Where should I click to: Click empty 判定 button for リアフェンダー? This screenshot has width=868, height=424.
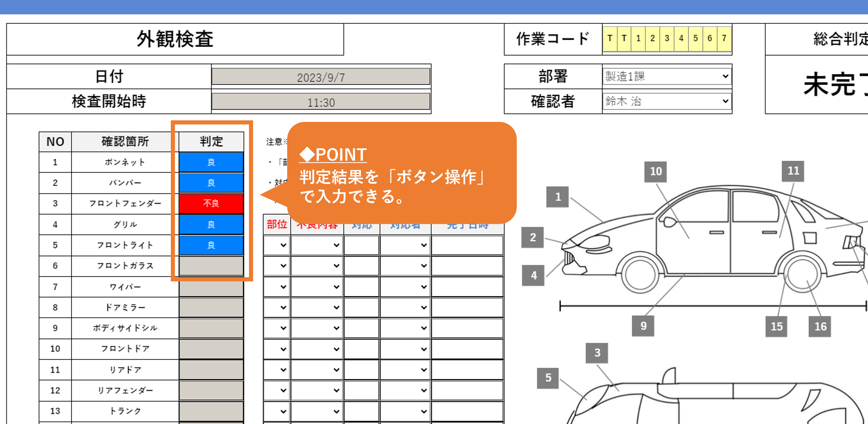click(211, 390)
